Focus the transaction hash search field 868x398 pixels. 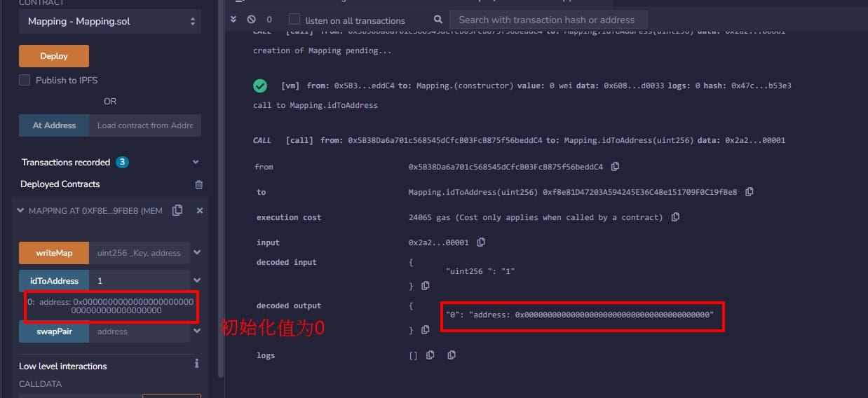click(548, 20)
